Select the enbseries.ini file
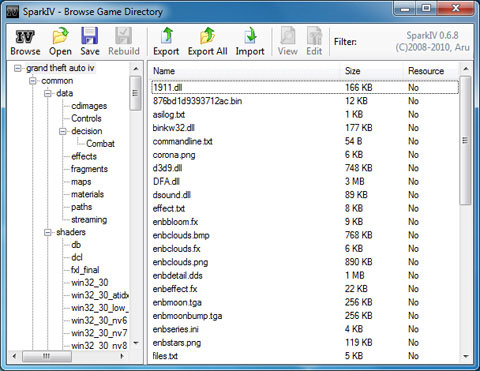Viewport: 480px width, 371px height. tap(175, 329)
